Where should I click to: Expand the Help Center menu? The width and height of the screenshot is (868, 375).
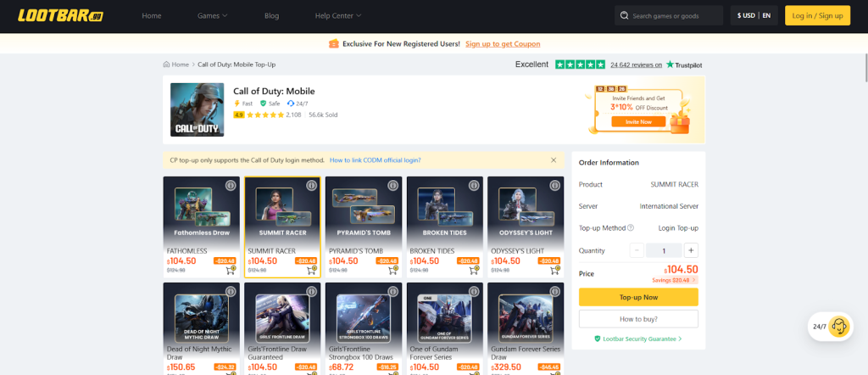338,15
